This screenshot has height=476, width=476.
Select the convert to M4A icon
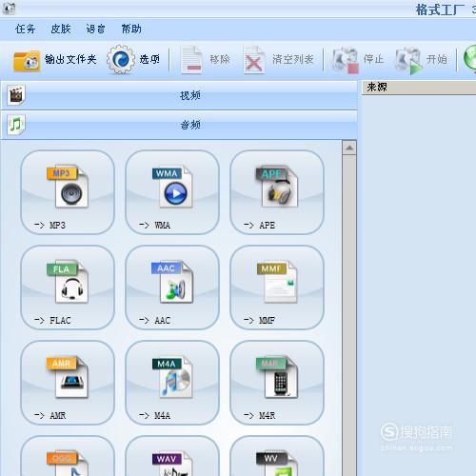[172, 383]
